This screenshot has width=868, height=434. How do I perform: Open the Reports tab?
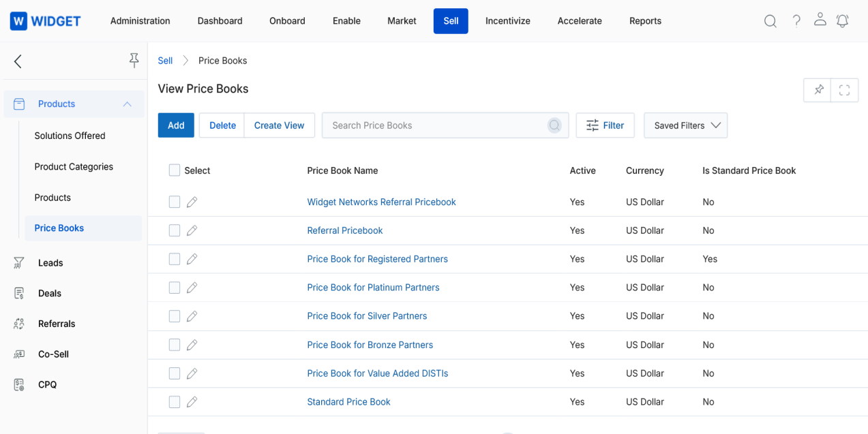(646, 21)
